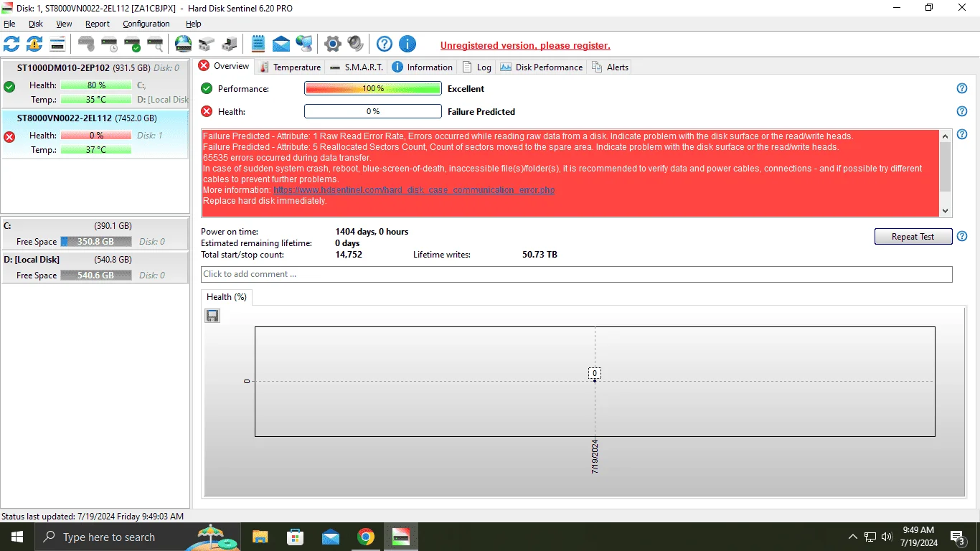Open the Configuration menu
This screenshot has height=551, width=980.
pos(146,24)
